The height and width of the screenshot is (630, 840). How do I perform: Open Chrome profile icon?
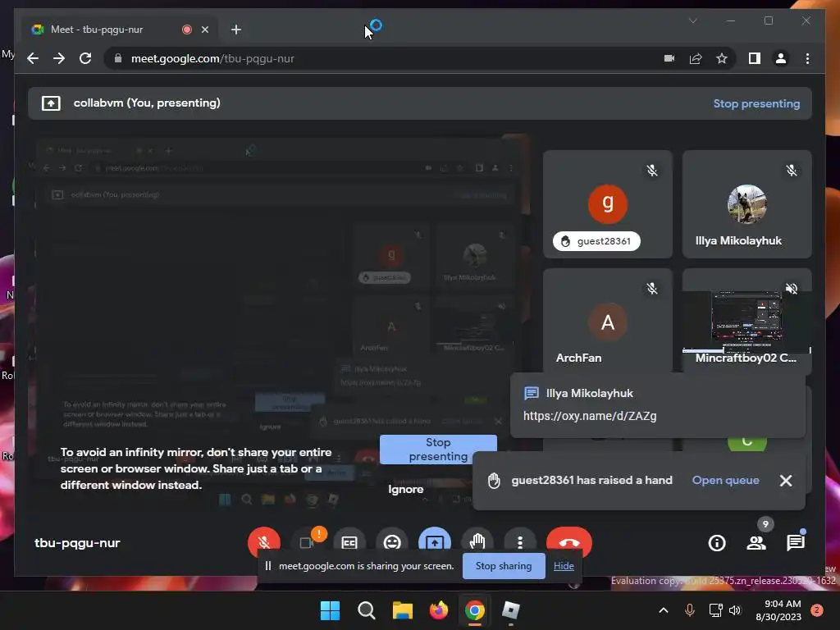tap(781, 58)
